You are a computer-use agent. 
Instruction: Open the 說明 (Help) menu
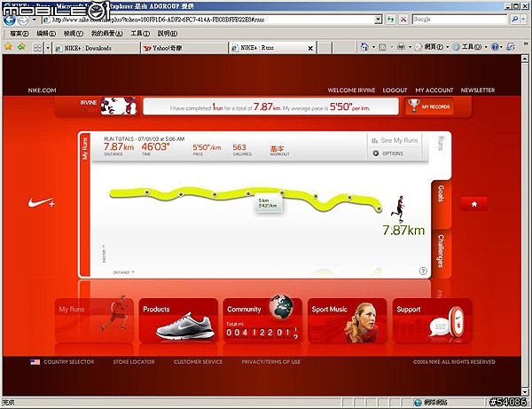(168, 33)
